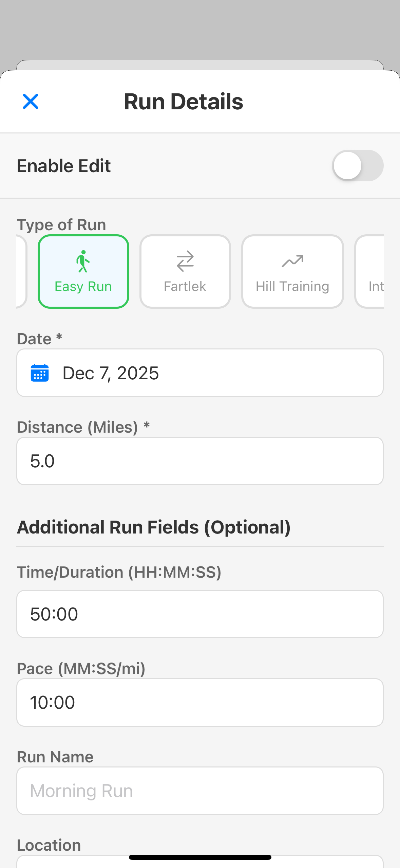This screenshot has width=400, height=868.
Task: Choose Fartlek as run type
Action: (185, 272)
